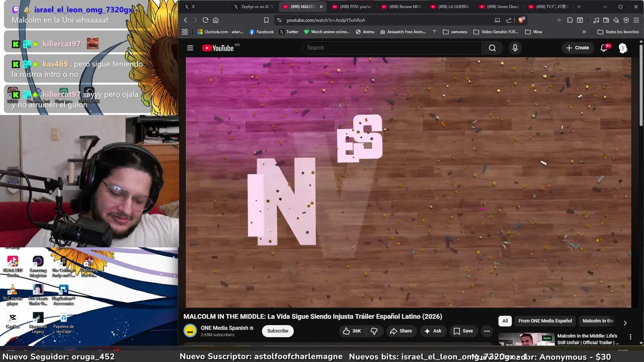644x362 pixels.
Task: Switch to the LA GUERRA tab
Action: pyautogui.click(x=450, y=7)
